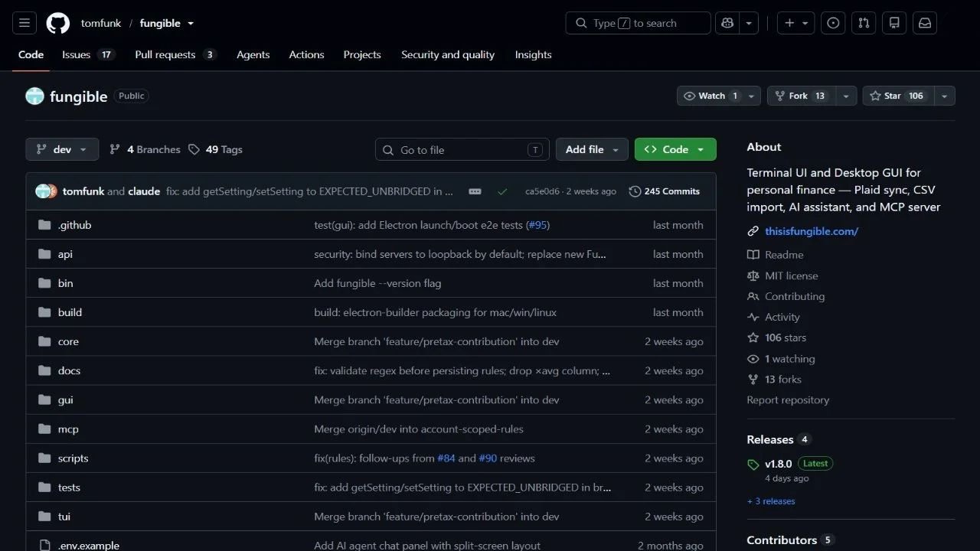Open the Issues tab
Image resolution: width=980 pixels, height=551 pixels.
point(88,54)
